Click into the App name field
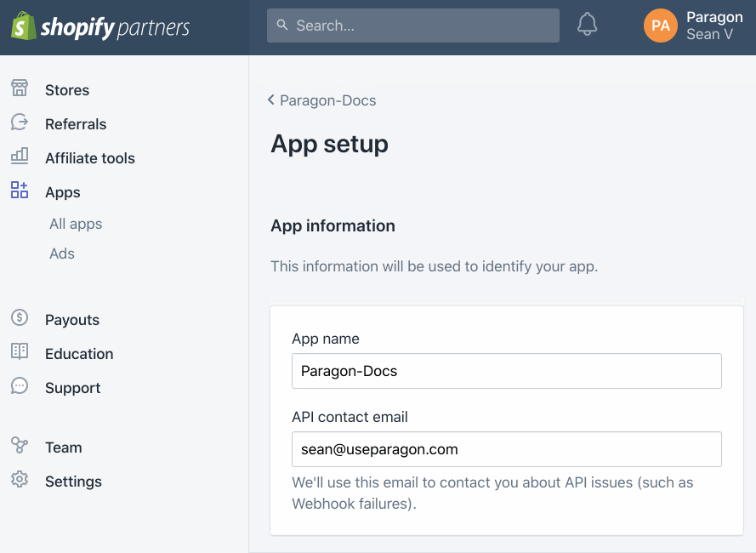Screen dimensions: 756x553 (x=506, y=371)
